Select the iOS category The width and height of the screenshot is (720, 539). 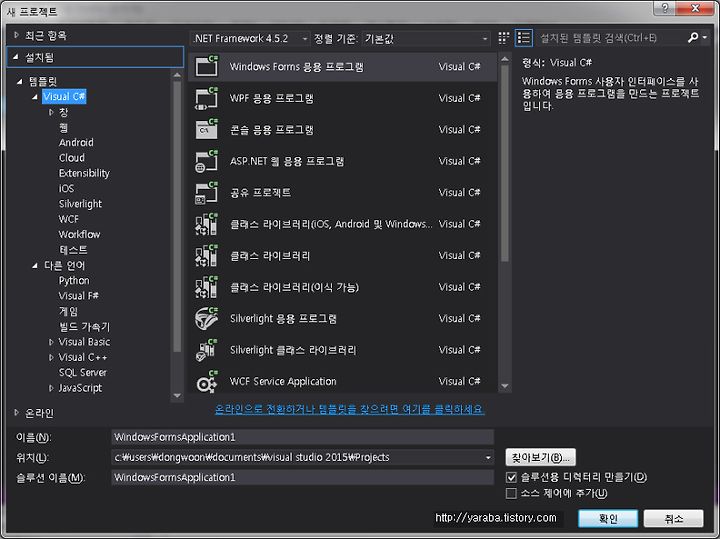(66, 189)
